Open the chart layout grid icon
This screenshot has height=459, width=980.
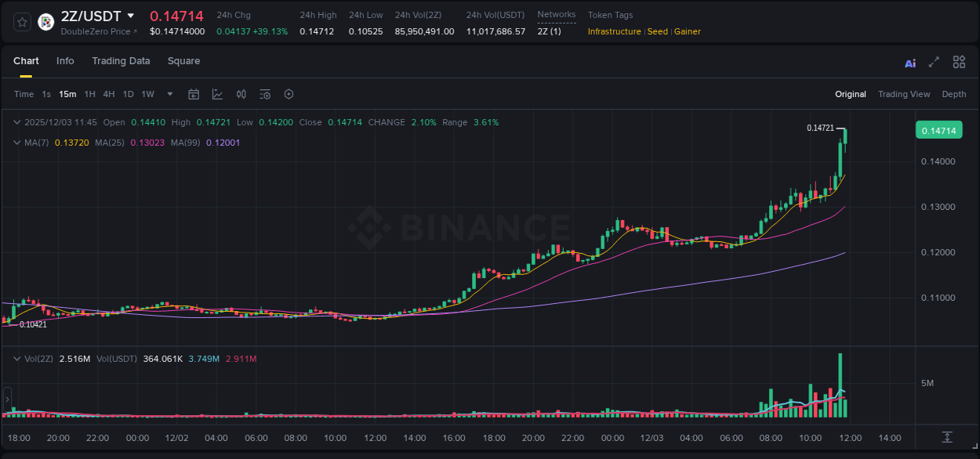959,62
